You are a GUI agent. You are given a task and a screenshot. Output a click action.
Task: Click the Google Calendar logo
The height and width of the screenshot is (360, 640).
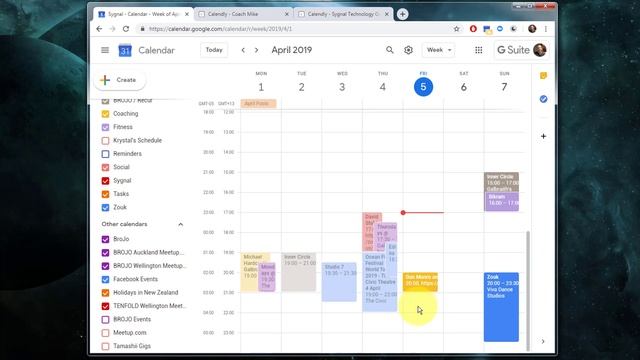125,50
